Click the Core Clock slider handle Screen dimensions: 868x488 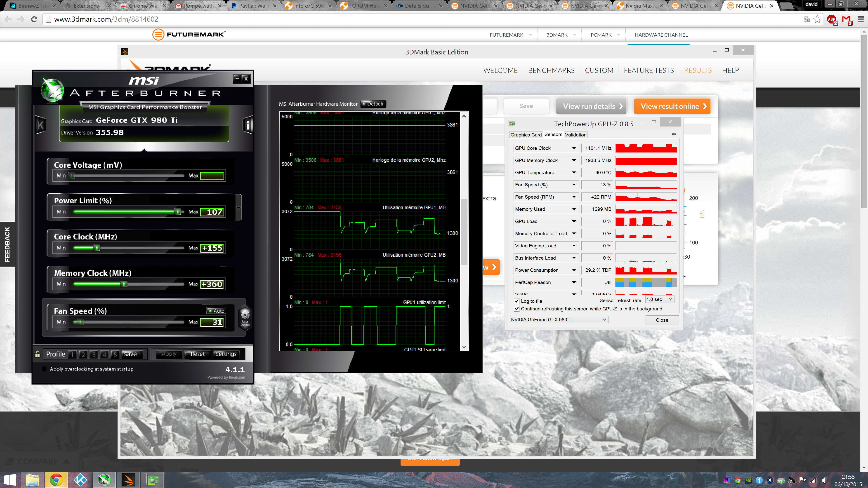tap(97, 248)
